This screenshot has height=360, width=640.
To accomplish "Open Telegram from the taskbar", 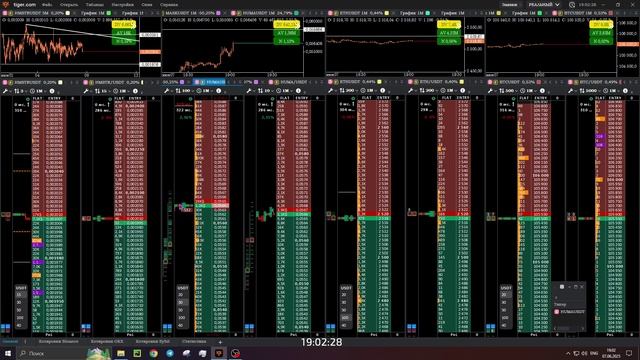I will (x=170, y=353).
